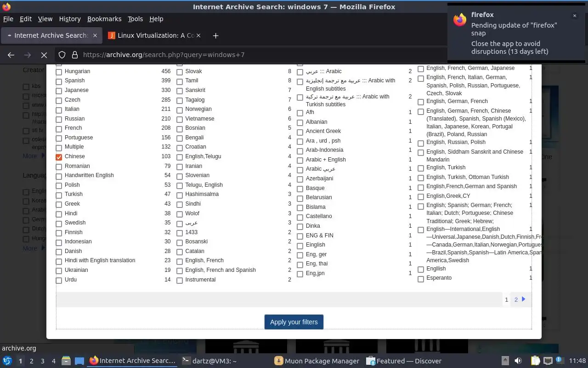Open the clipboard icon in system tray
The height and width of the screenshot is (368, 588).
[535, 361]
